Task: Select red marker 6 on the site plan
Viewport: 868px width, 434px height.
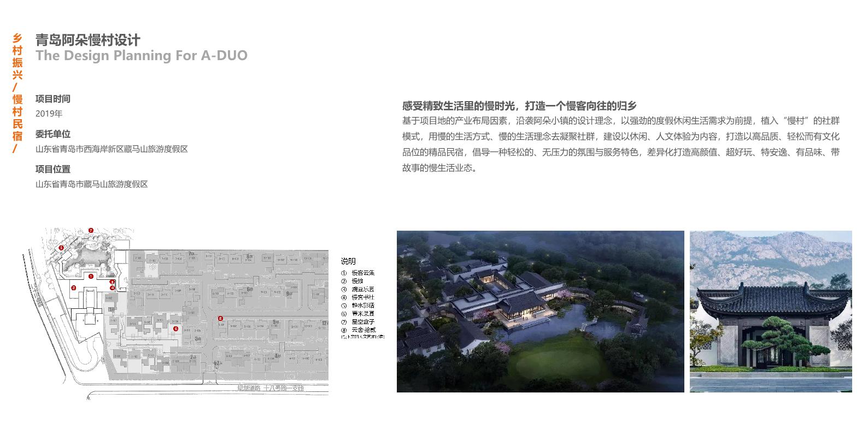Action: (175, 329)
